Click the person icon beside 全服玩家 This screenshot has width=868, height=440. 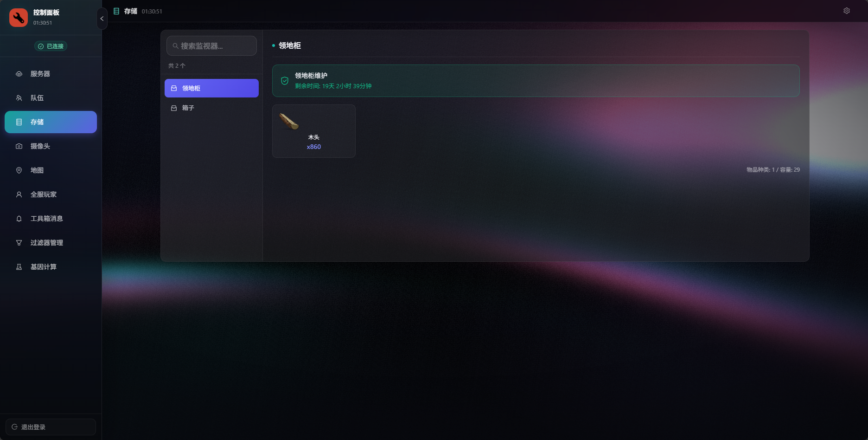19,194
